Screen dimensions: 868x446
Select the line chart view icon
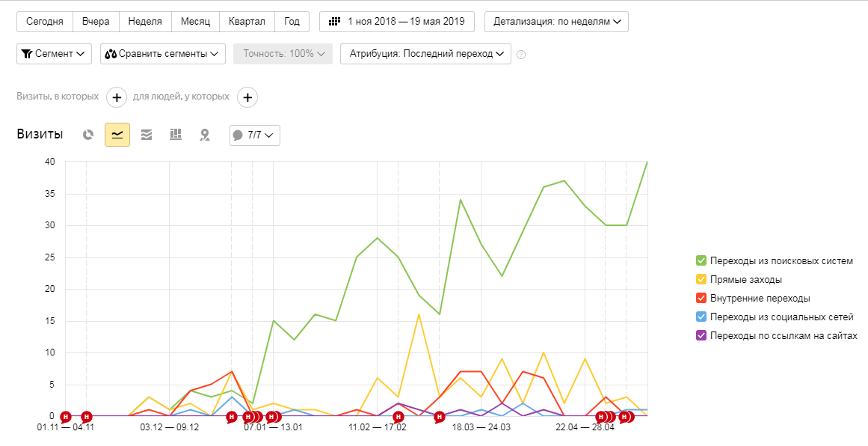(117, 135)
